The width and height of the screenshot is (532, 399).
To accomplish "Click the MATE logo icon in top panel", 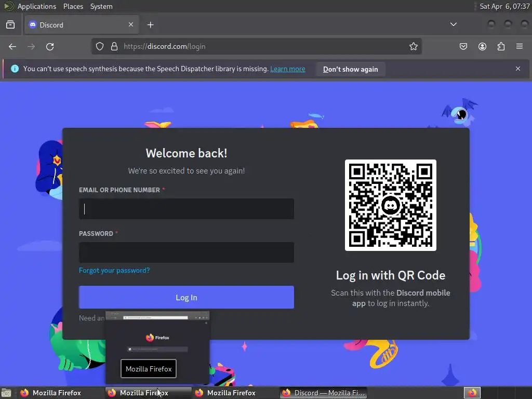I will tap(8, 6).
